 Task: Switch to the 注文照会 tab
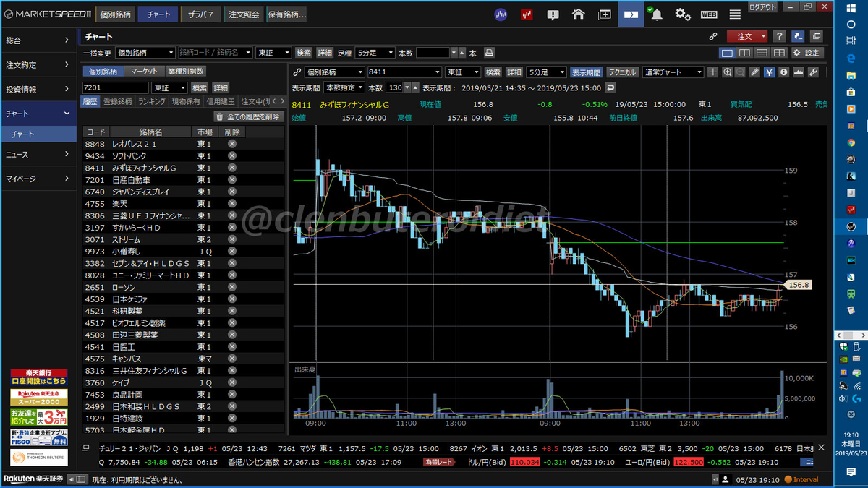(x=244, y=14)
